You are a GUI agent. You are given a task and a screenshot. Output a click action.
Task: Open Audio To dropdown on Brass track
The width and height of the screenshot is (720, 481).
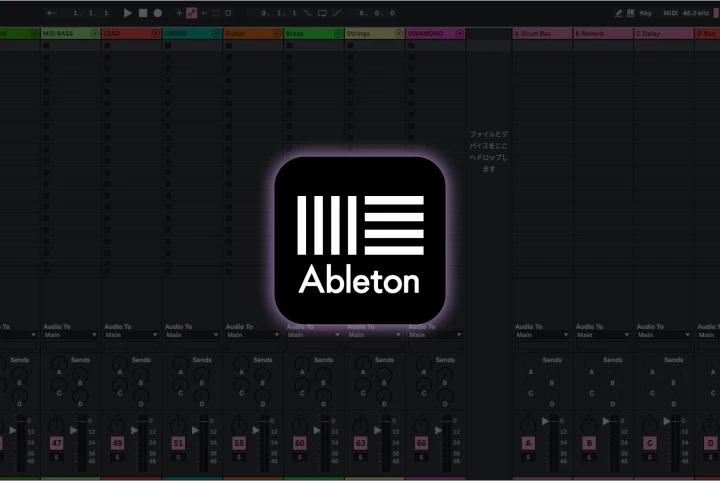pos(314,335)
